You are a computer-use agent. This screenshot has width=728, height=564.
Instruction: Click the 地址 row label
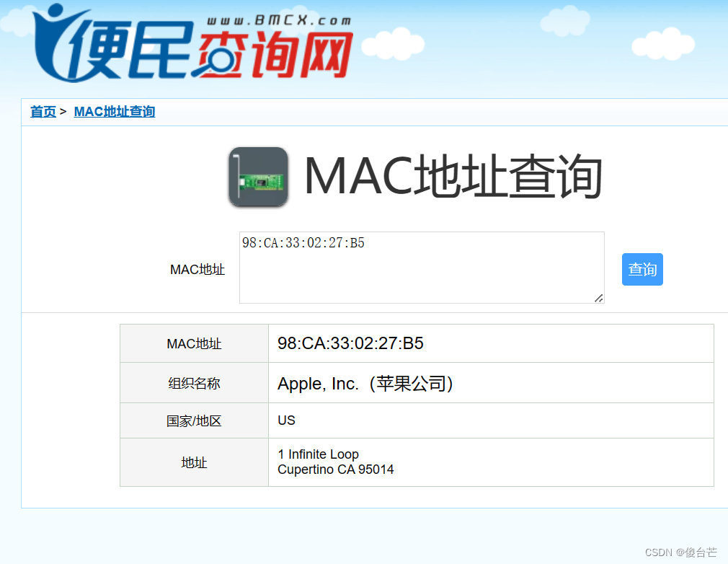[194, 463]
